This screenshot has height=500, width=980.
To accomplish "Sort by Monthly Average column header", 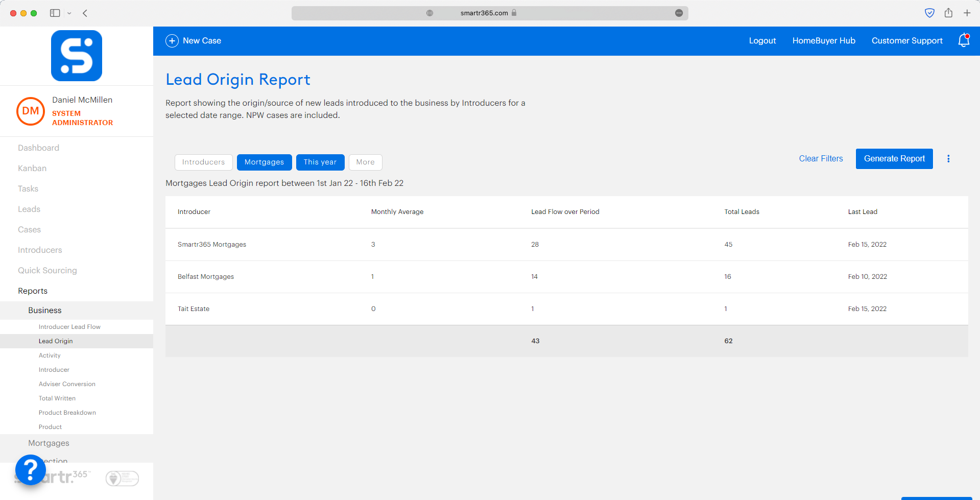I will point(397,212).
